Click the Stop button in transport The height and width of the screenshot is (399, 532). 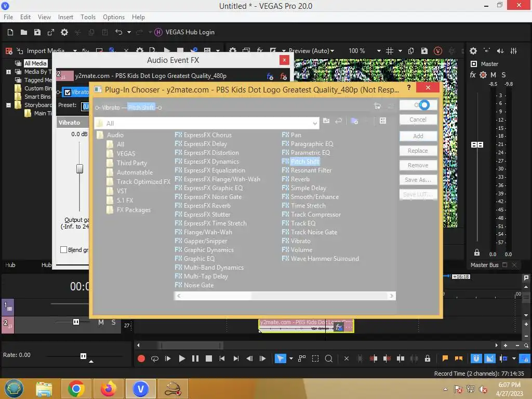tap(209, 358)
